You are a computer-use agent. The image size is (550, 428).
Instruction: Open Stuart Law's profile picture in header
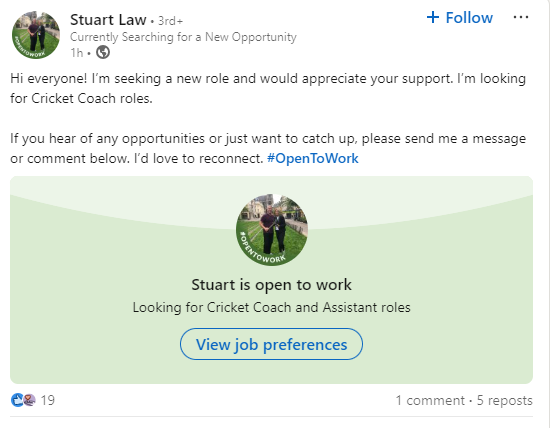36,35
